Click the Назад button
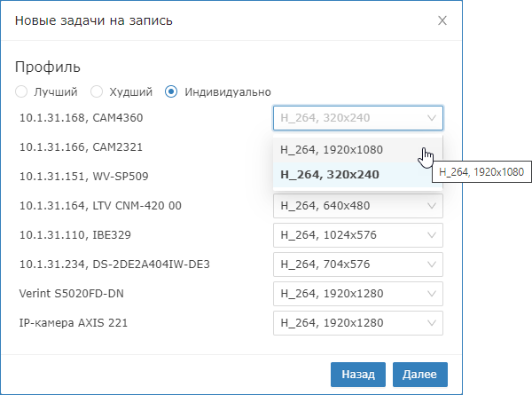 coord(358,375)
